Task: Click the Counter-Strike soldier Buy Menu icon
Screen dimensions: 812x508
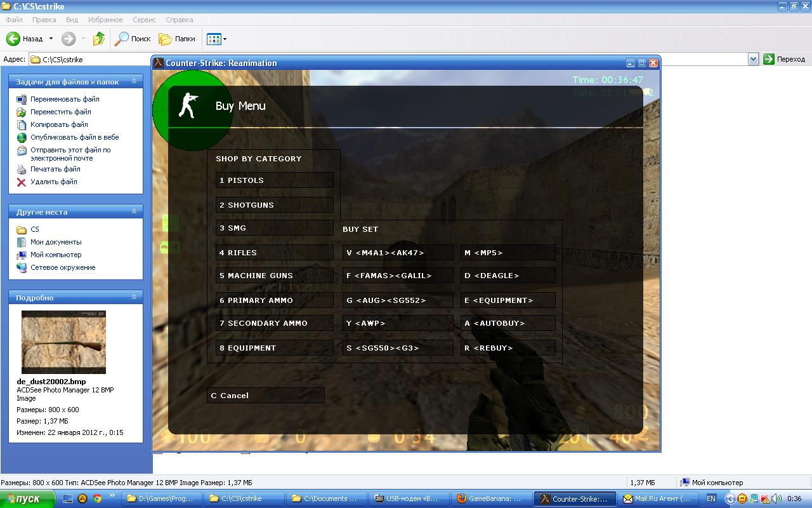Action: 187,106
